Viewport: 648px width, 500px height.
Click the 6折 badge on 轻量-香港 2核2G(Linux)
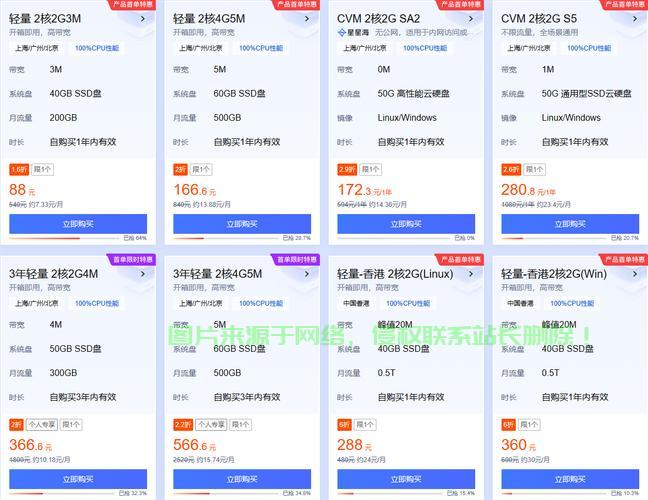pos(344,424)
